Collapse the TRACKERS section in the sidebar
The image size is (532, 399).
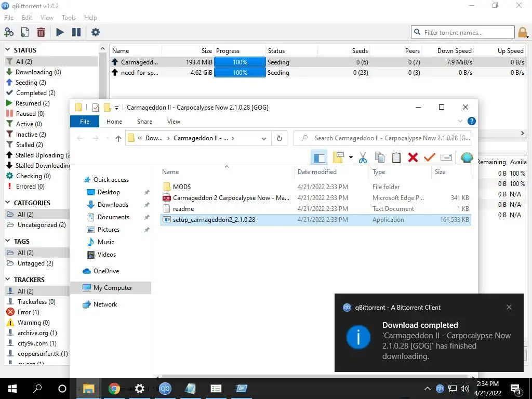click(8, 280)
